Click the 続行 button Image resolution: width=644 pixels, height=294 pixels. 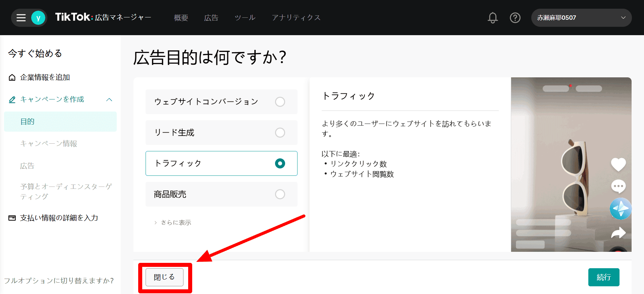pyautogui.click(x=604, y=277)
